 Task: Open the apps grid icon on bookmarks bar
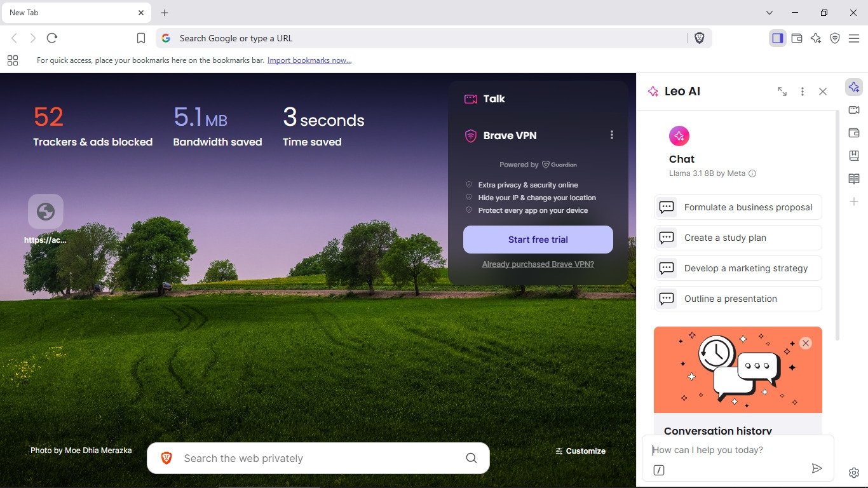[x=13, y=60]
